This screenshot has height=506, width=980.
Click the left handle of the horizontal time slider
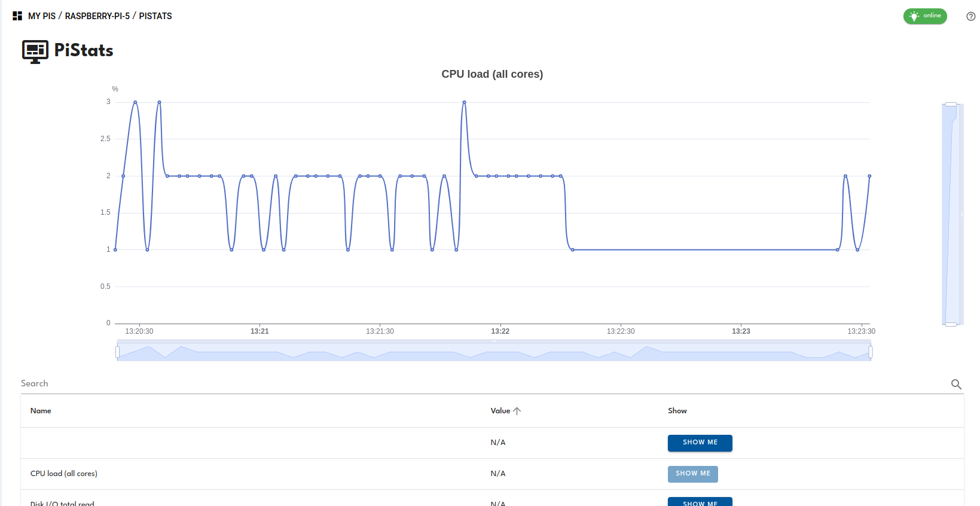tap(118, 352)
